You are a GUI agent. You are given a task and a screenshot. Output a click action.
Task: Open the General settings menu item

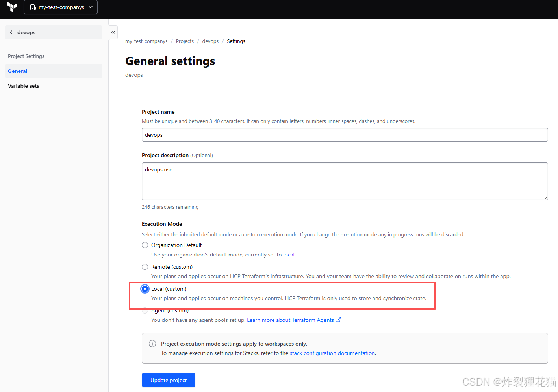[54, 71]
